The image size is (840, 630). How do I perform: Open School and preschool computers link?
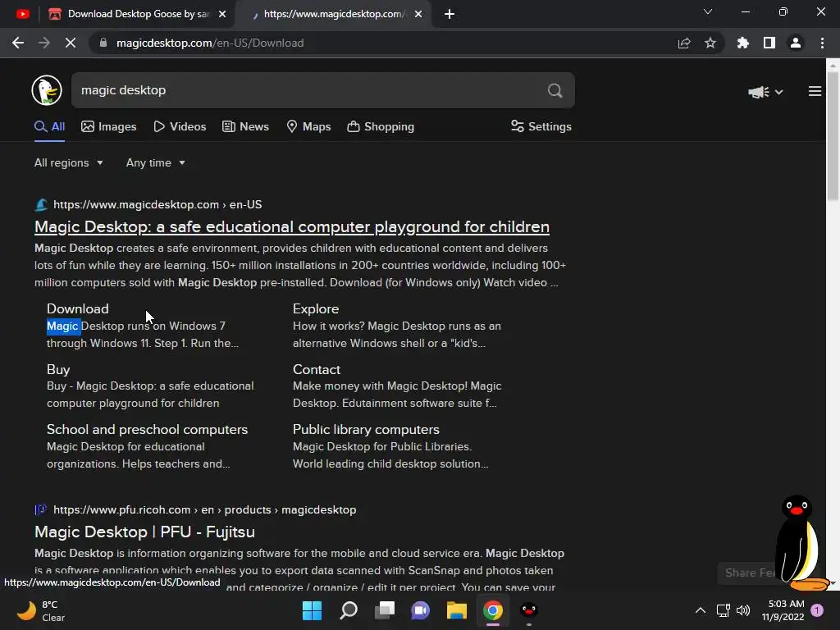pos(148,430)
